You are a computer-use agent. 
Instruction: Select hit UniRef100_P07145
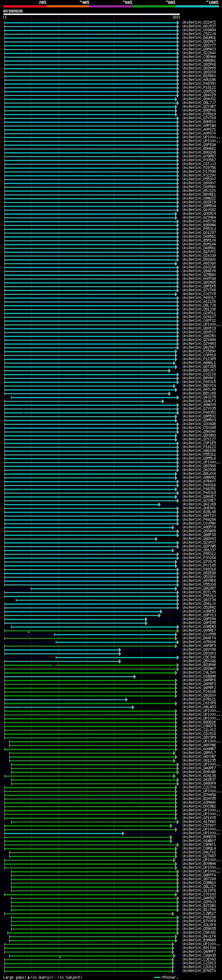[199, 565]
